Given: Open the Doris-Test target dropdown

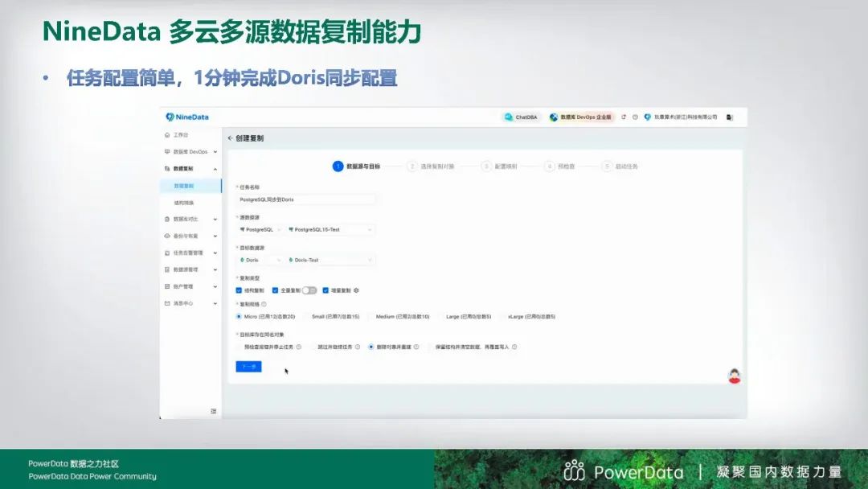Looking at the screenshot, I should [x=330, y=260].
